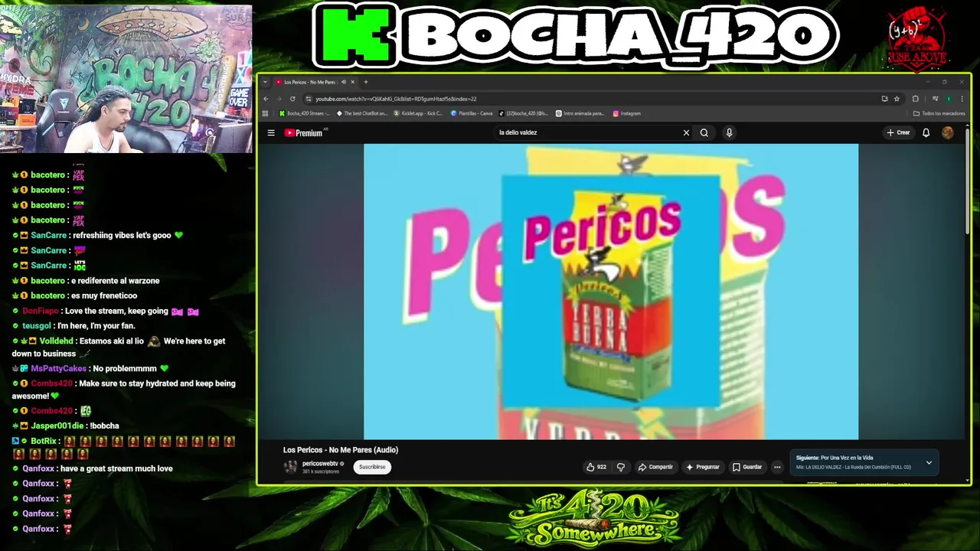Open the Intro animada bookmark
This screenshot has width=980, height=551.
click(580, 113)
